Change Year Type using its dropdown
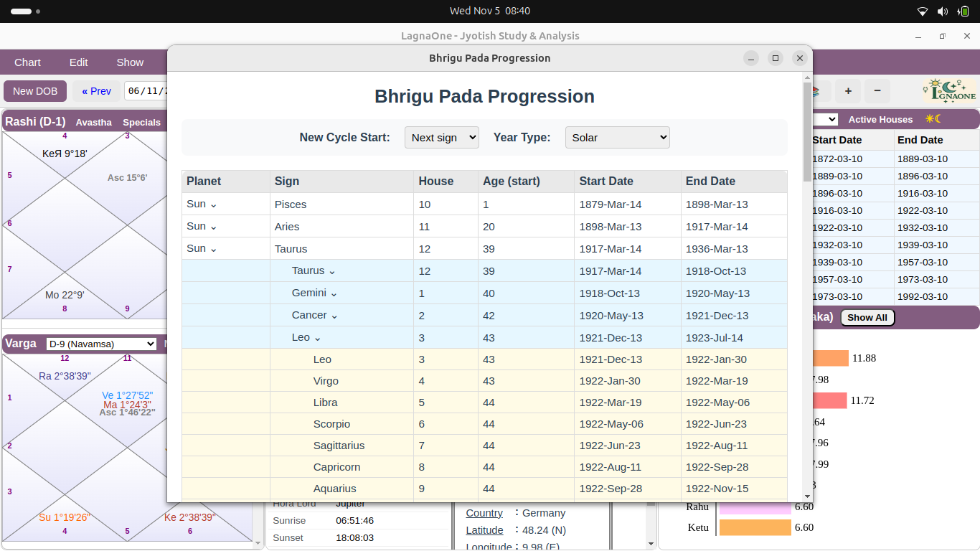The height and width of the screenshot is (551, 980). point(617,137)
